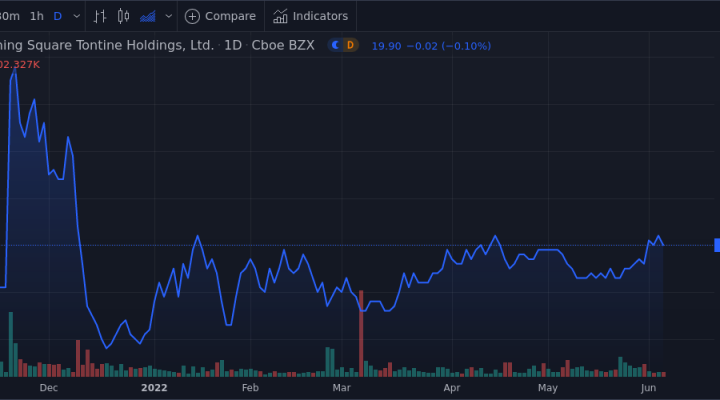Click the tall red March volume bar

click(x=360, y=332)
